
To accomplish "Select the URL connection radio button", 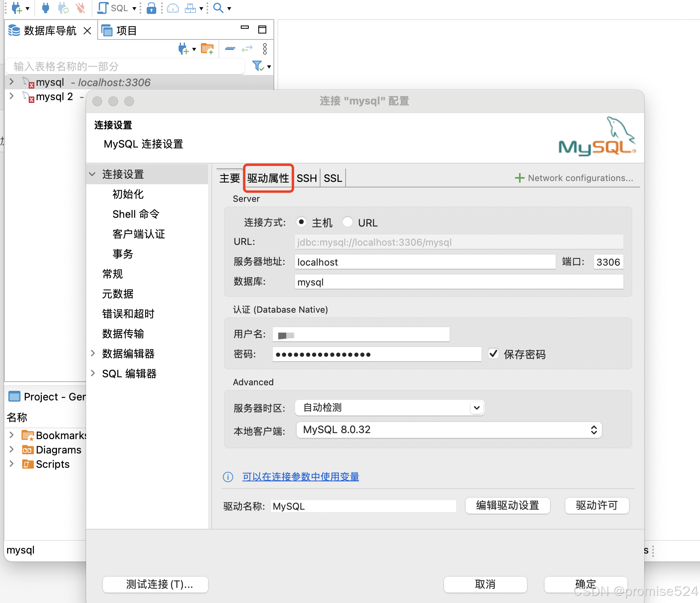I will pos(348,222).
